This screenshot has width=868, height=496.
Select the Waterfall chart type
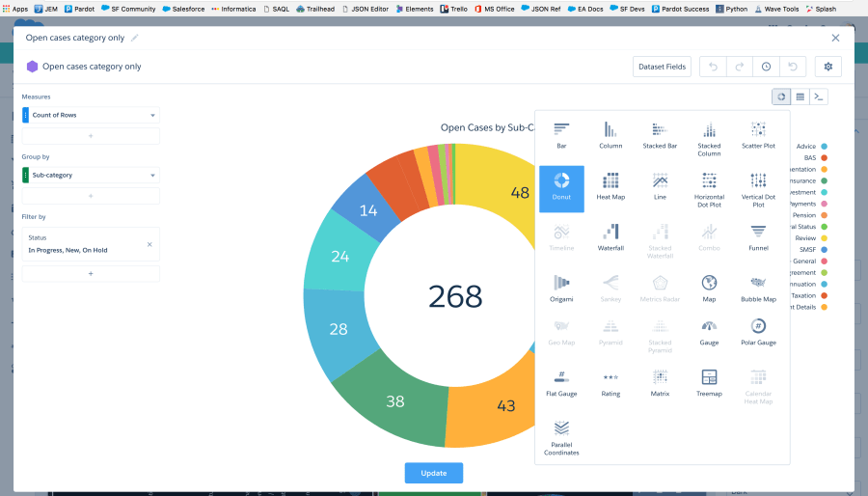(610, 235)
